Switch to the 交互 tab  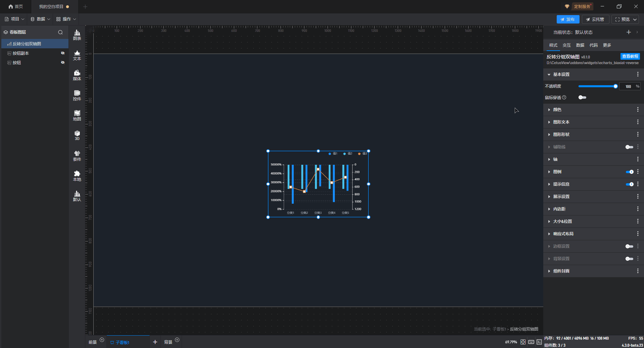[566, 45]
